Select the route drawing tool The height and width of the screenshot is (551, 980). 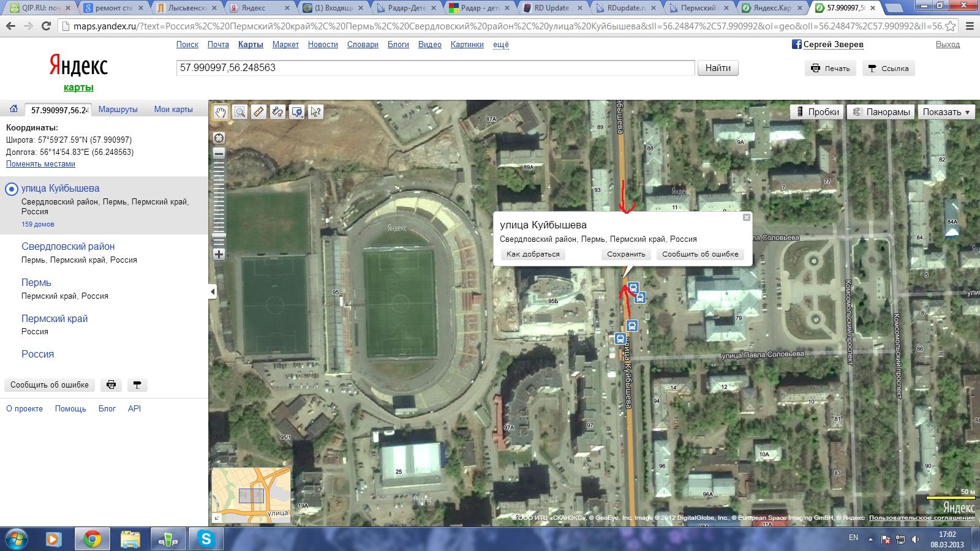point(277,112)
